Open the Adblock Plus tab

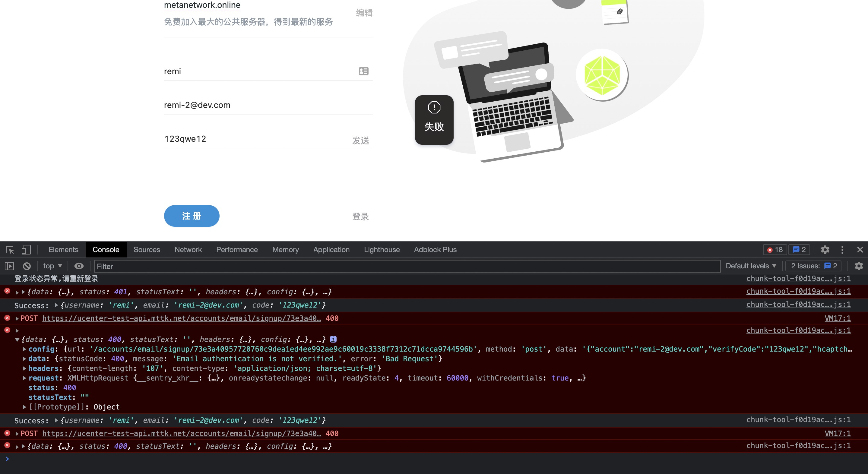tap(435, 250)
